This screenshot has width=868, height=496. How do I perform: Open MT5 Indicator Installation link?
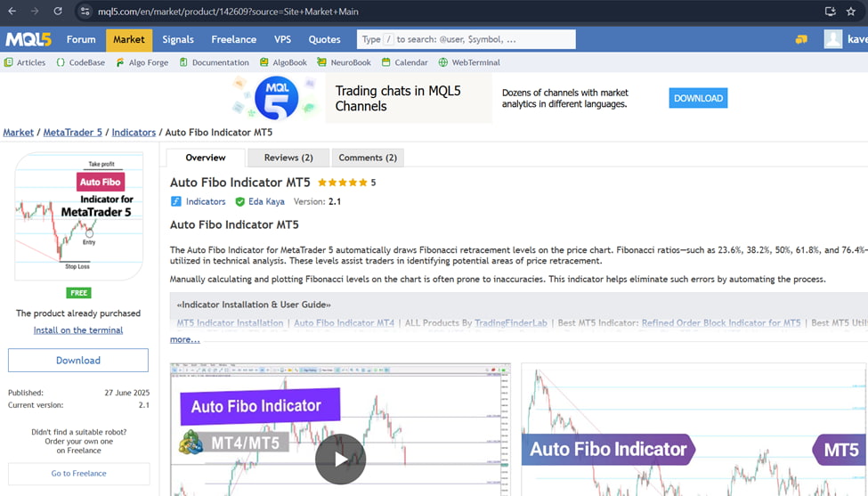pos(230,322)
